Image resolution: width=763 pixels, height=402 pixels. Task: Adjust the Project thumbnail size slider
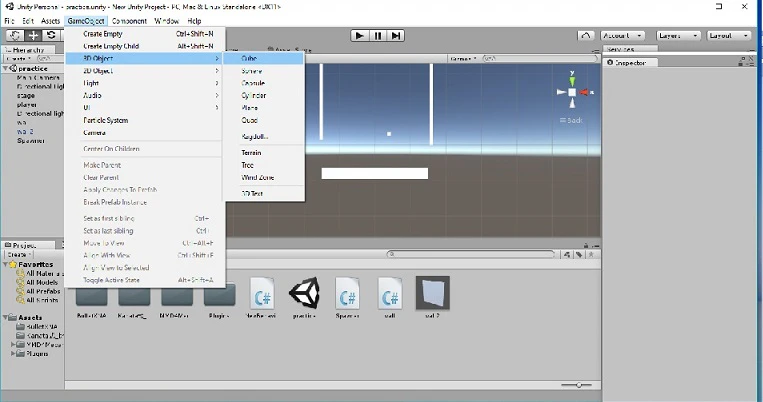[x=577, y=385]
